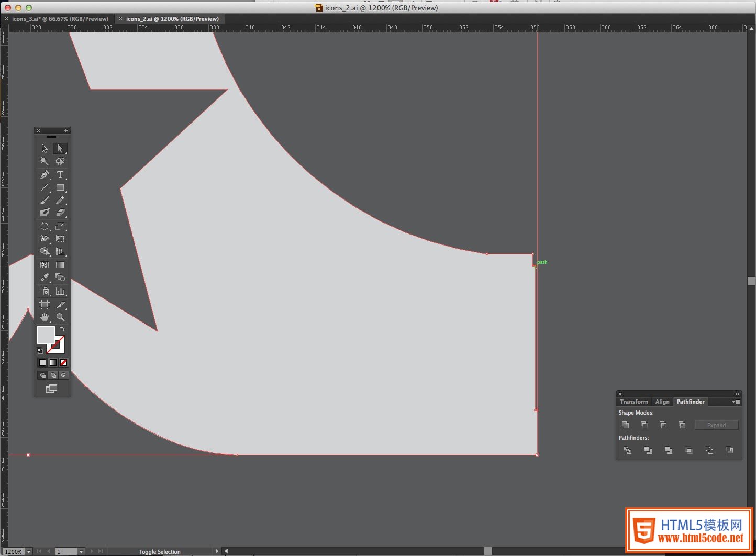Apply Intersect shape mode
This screenshot has height=556, width=756.
[x=663, y=425]
